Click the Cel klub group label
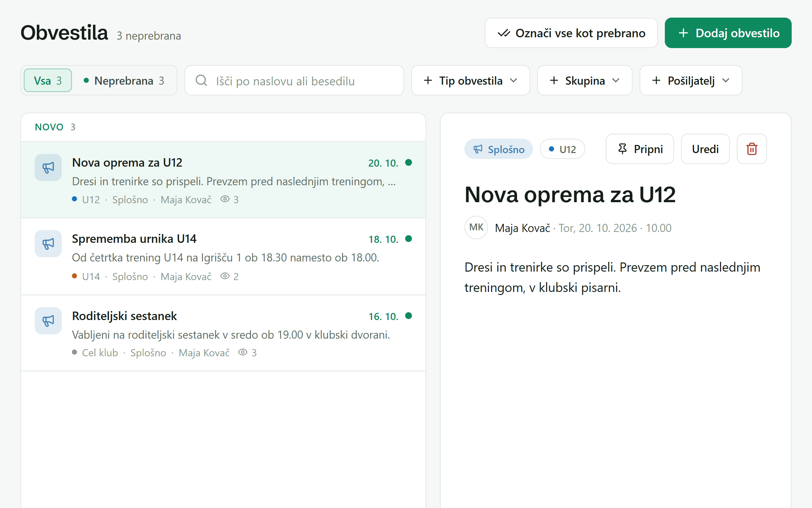 tap(100, 353)
